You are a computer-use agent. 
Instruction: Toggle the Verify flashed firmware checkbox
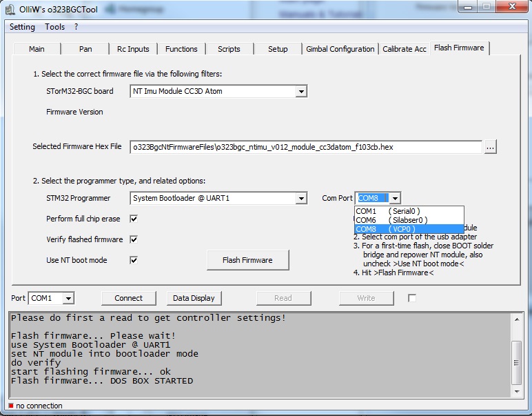[x=134, y=239]
